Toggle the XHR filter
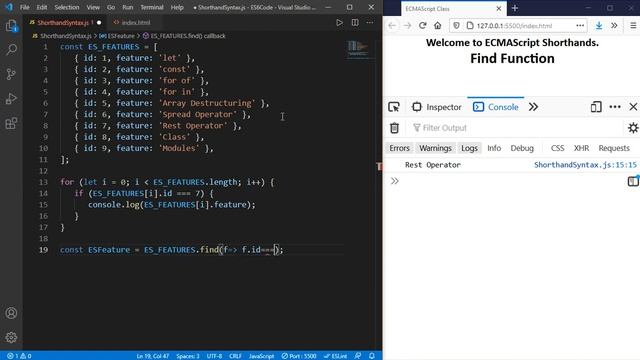The width and height of the screenshot is (640, 360). coord(581,148)
